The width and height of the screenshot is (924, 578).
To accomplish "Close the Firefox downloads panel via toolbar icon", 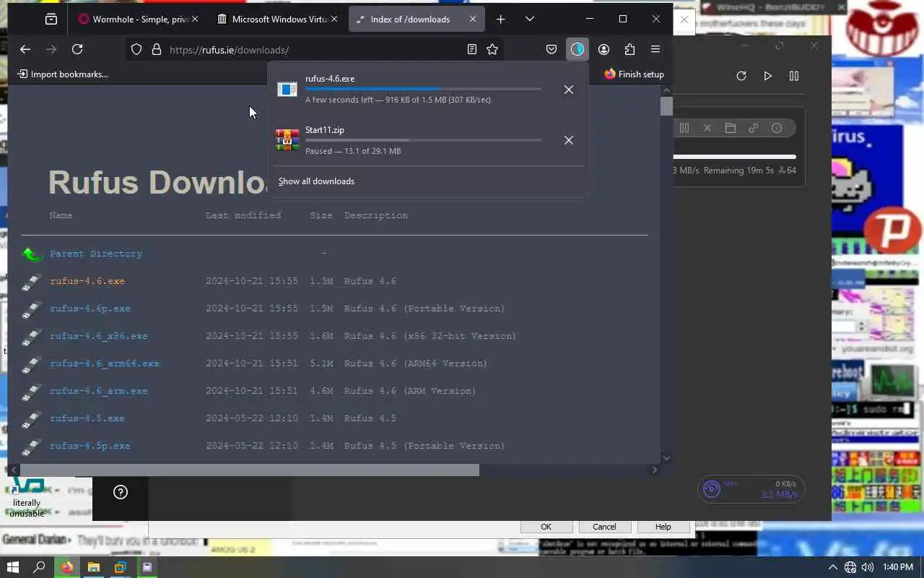I will tap(577, 49).
